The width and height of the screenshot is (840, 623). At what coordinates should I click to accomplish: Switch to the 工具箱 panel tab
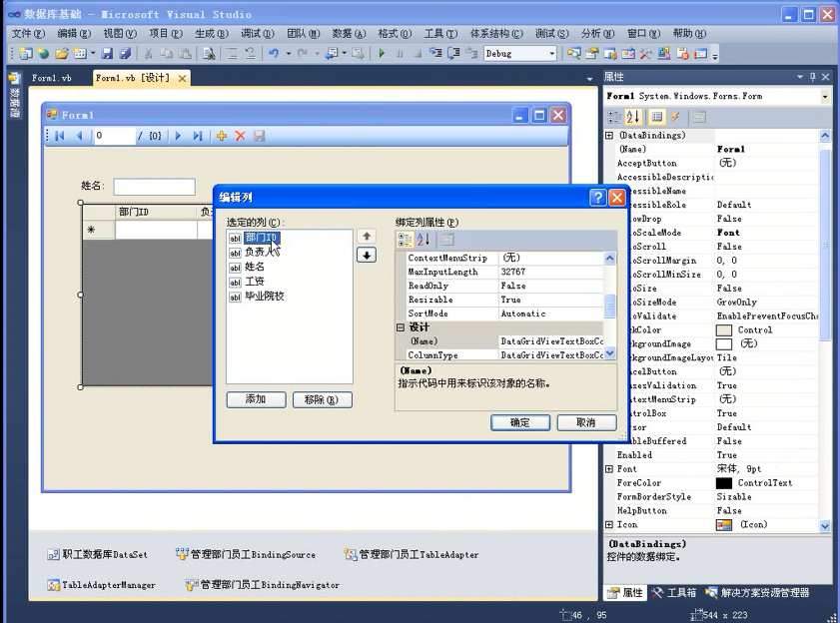[674, 592]
